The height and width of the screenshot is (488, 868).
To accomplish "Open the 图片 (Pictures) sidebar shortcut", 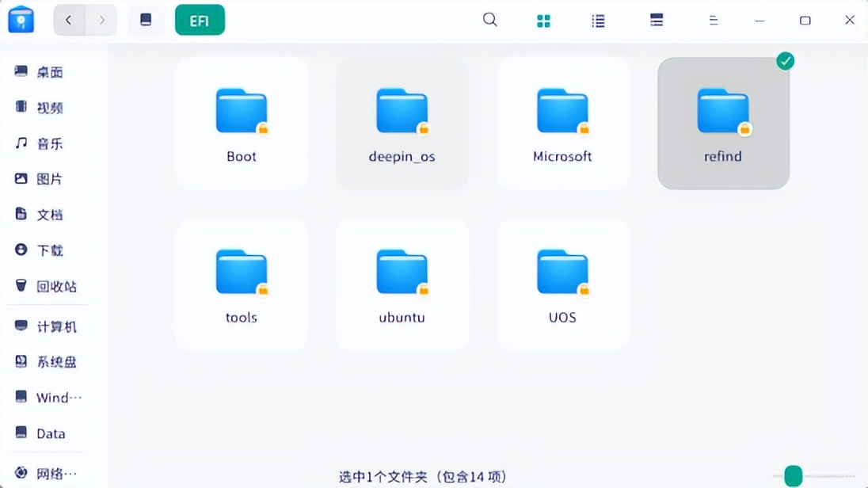I will pyautogui.click(x=49, y=178).
